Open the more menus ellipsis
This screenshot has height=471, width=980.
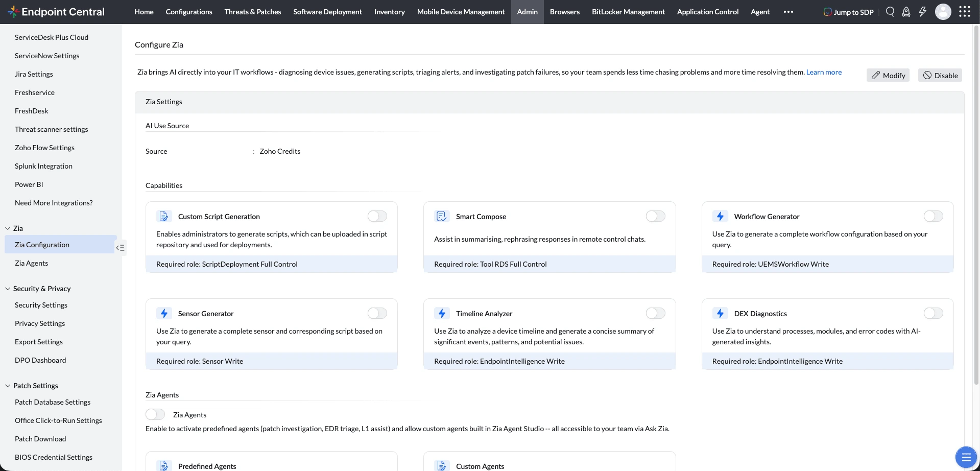[x=788, y=12]
